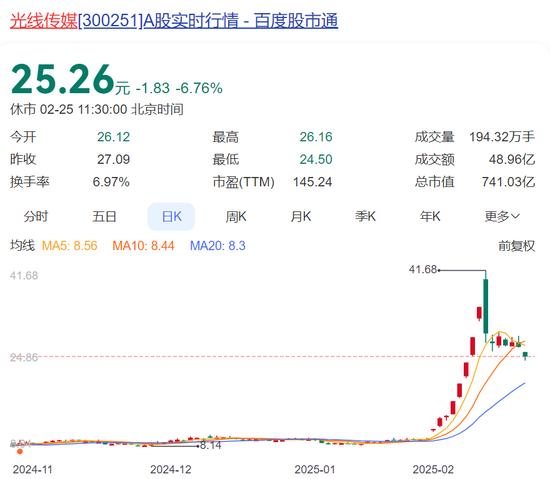Click the 41.68 high price annotation

tap(423, 269)
